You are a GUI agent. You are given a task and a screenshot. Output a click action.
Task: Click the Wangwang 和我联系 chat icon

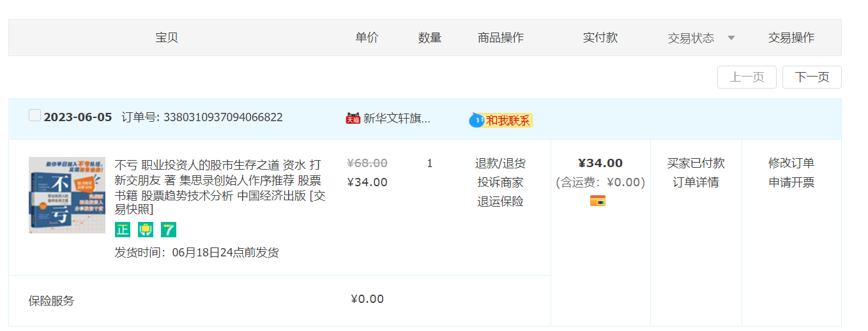501,120
